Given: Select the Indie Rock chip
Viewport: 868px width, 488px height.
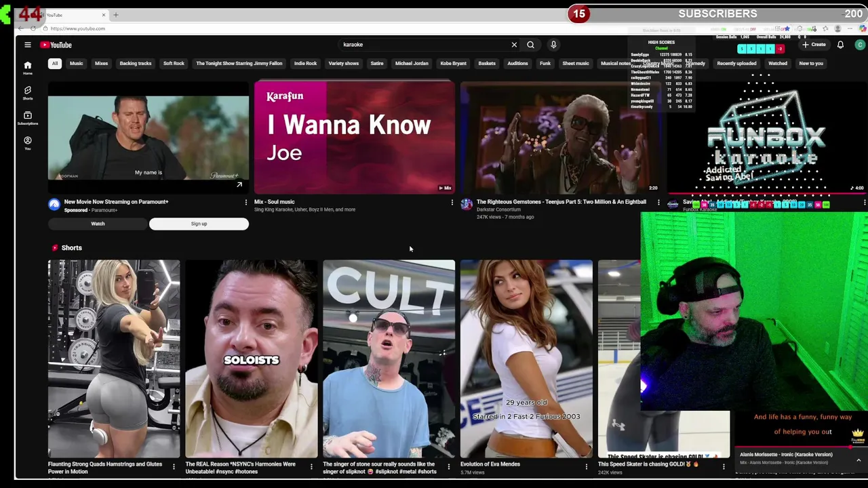Looking at the screenshot, I should click(305, 63).
